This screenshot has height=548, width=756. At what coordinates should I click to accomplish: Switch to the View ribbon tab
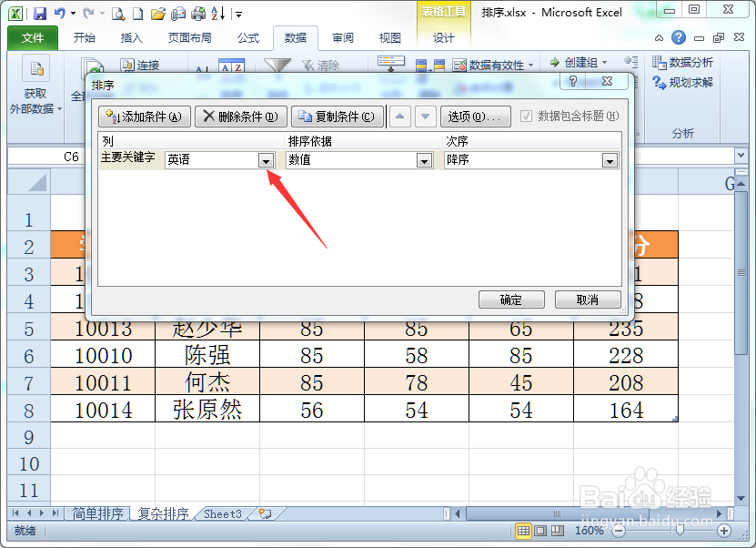point(389,37)
